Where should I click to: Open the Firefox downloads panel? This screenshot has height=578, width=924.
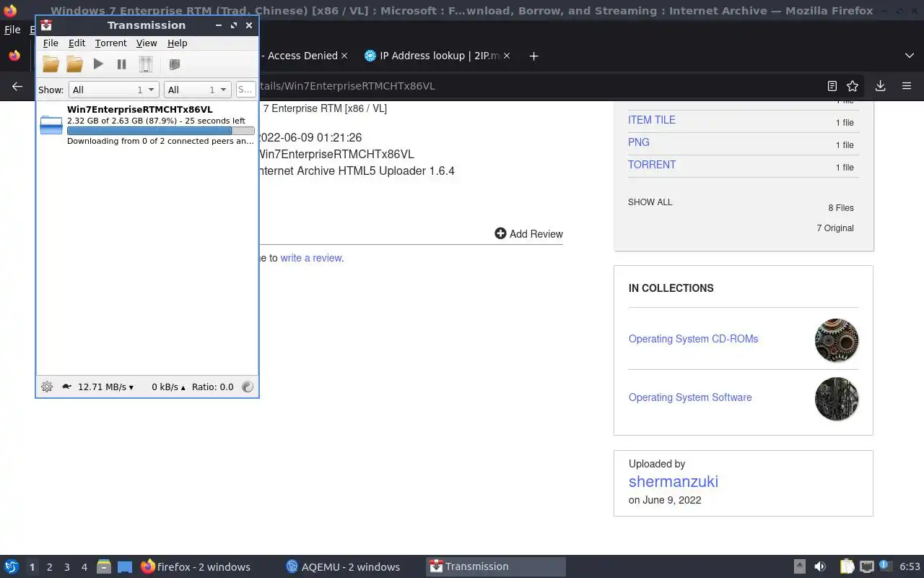point(880,86)
